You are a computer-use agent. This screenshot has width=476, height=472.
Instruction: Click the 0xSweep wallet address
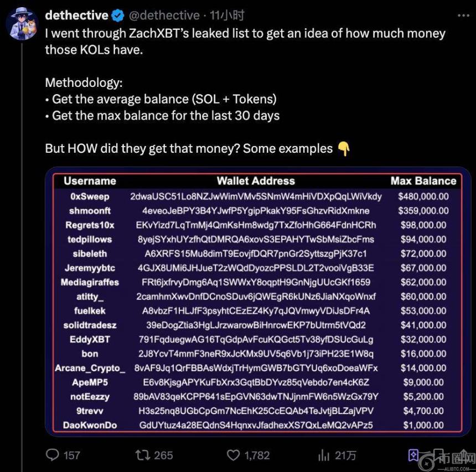click(256, 196)
